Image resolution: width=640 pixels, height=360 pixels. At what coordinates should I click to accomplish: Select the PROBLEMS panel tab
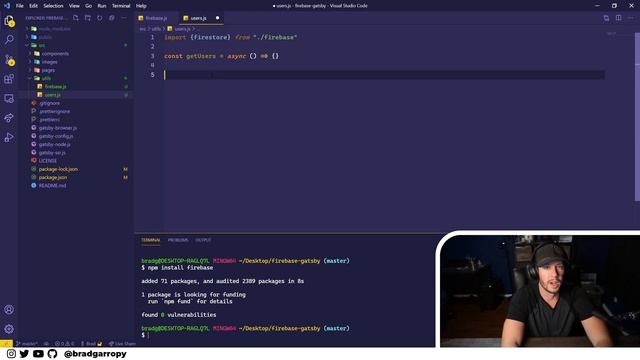click(x=178, y=240)
